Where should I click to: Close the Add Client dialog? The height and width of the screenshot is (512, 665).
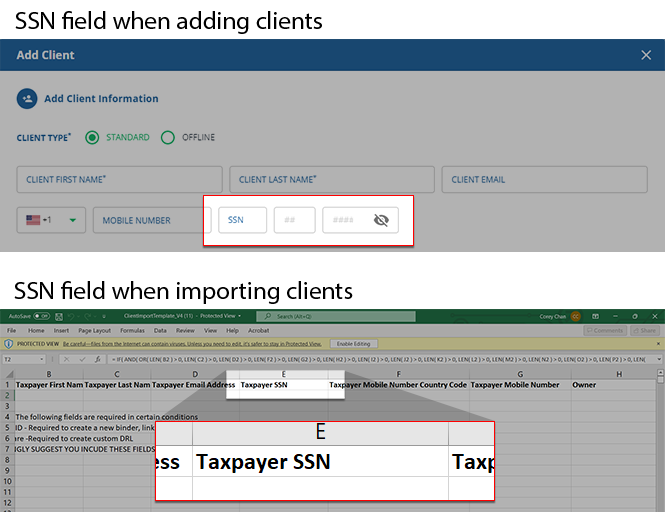[646, 55]
